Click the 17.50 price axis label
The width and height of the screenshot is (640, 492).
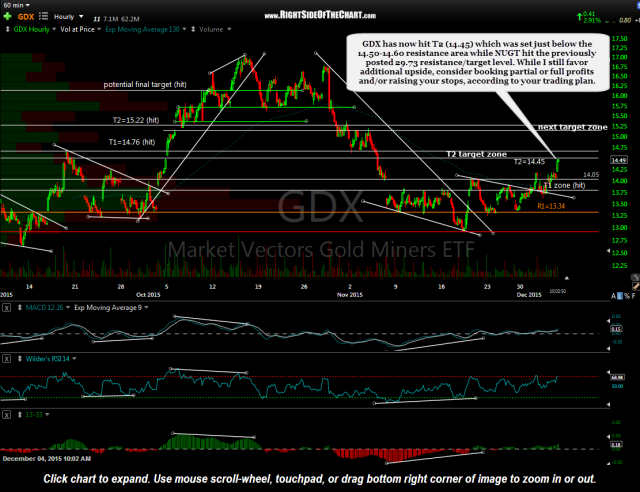(620, 38)
